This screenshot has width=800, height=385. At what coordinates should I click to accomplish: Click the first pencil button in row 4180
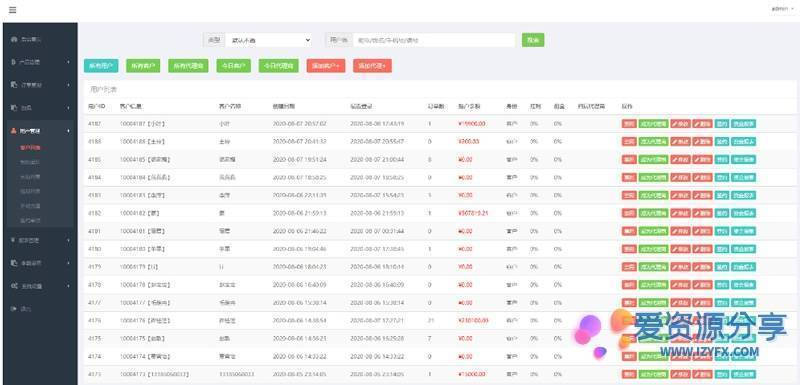click(x=680, y=249)
